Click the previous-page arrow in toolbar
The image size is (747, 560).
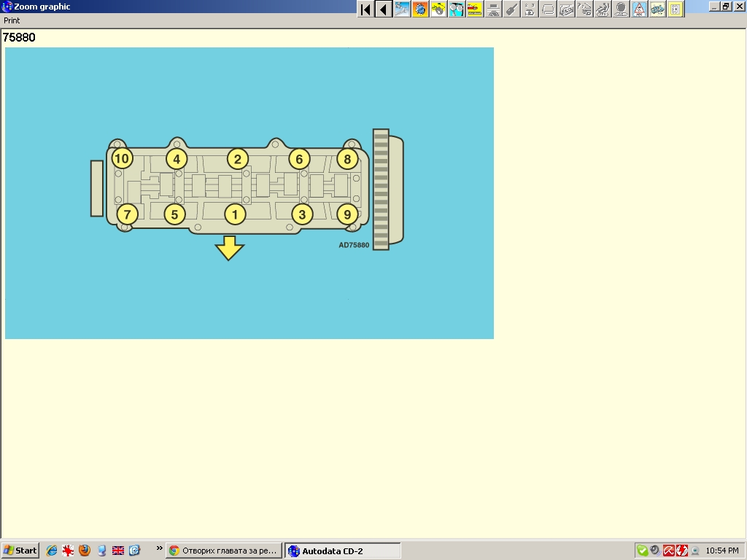pyautogui.click(x=383, y=9)
